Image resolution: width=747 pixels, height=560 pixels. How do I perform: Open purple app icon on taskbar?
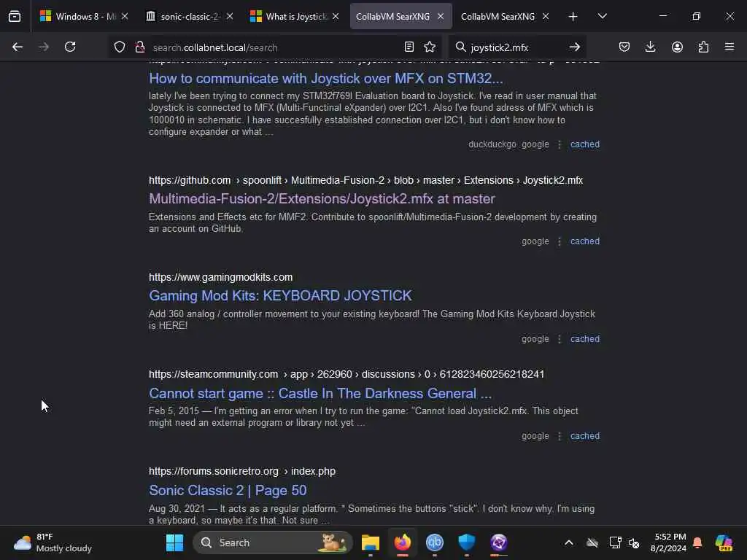pyautogui.click(x=499, y=542)
